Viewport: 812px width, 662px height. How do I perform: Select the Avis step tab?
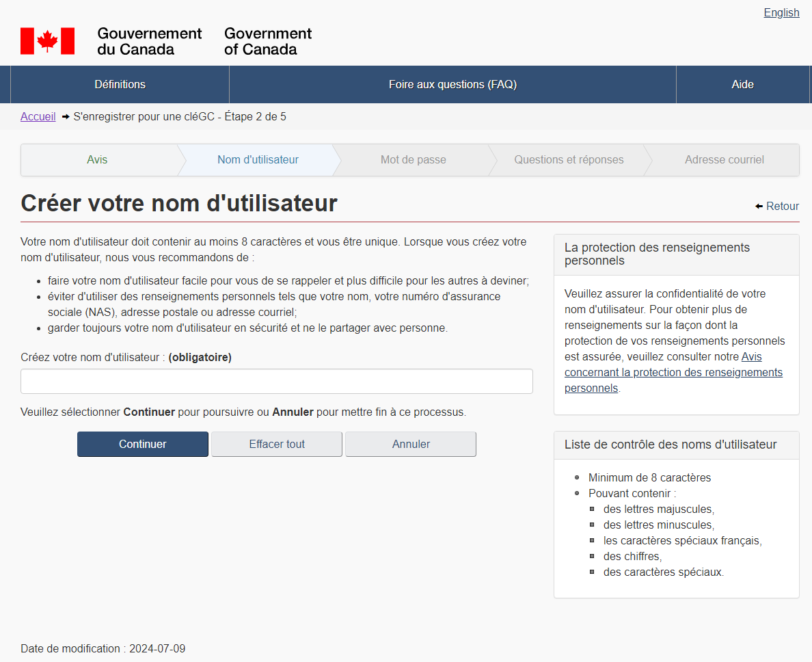97,160
